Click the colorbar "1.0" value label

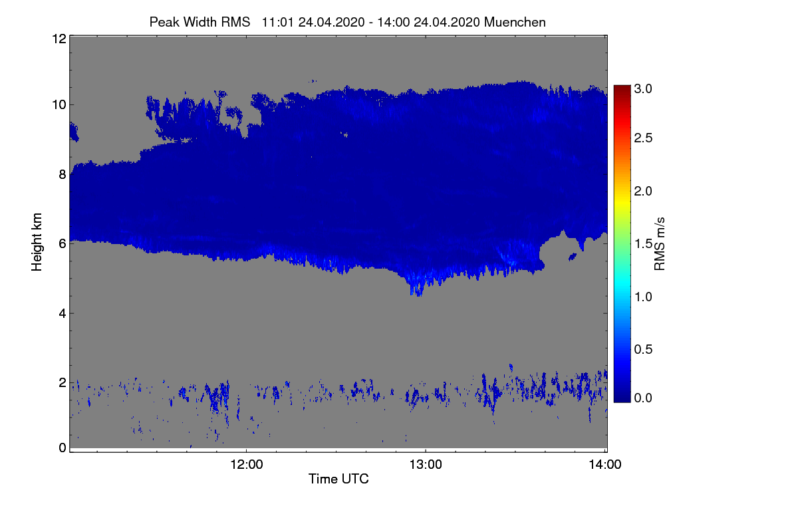point(642,296)
